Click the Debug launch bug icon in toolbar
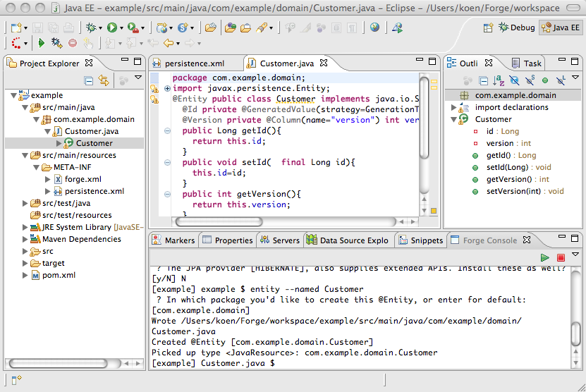Image resolution: width=586 pixels, height=392 pixels. pos(91,27)
